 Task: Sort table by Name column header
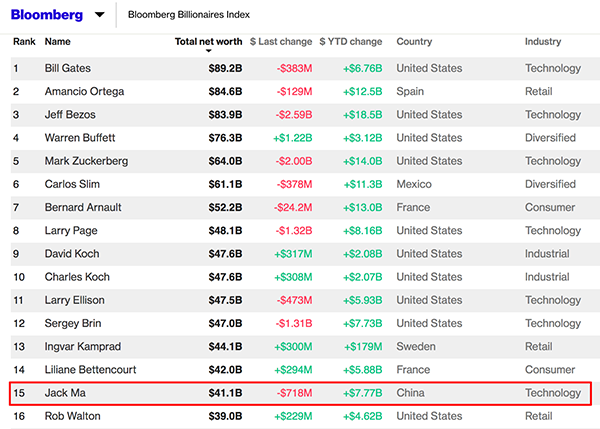(x=57, y=41)
